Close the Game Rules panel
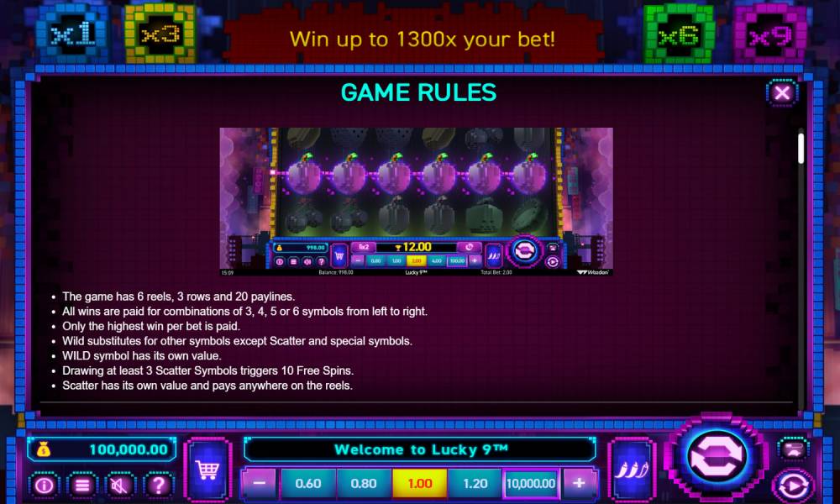This screenshot has width=840, height=504. tap(782, 93)
